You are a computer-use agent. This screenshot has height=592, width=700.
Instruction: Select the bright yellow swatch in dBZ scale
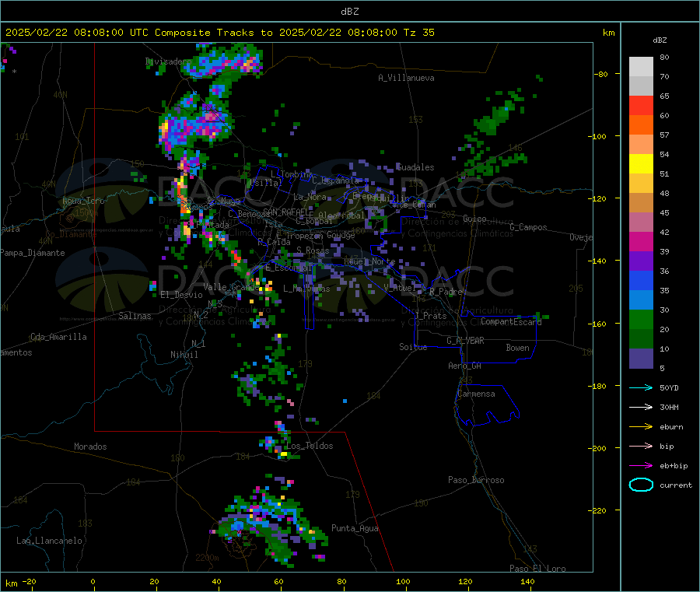pyautogui.click(x=641, y=164)
